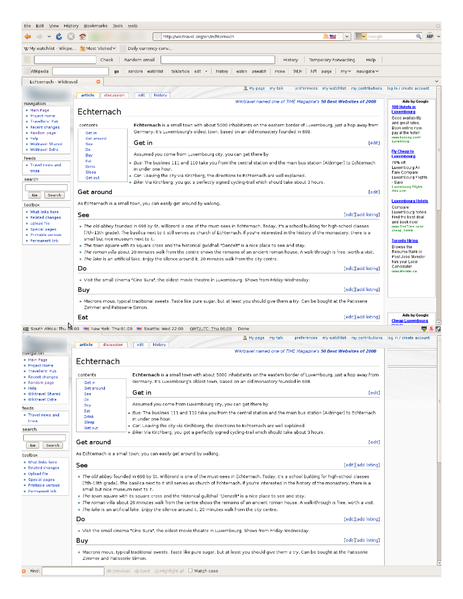Click the Temporary Forwarding button

click(x=332, y=60)
